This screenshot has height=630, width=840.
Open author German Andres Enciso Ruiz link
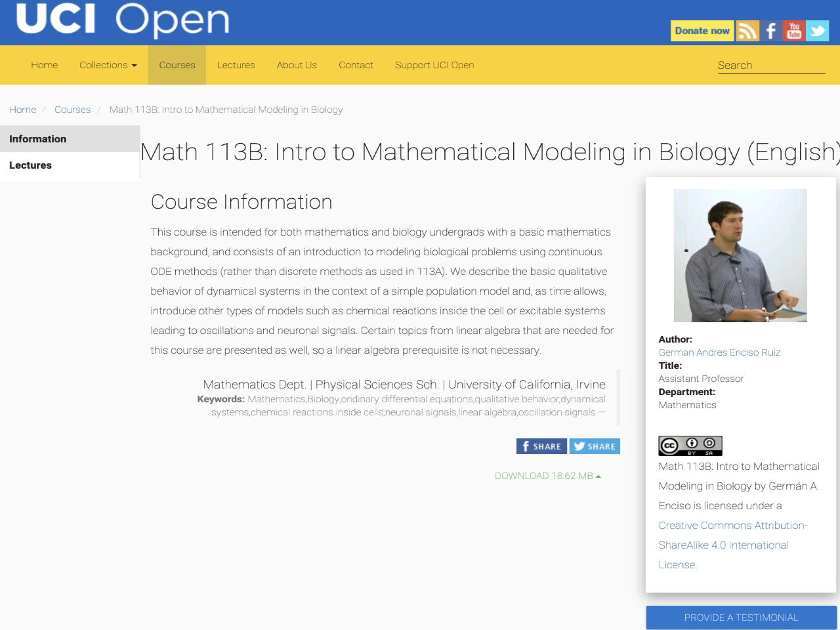coord(719,352)
